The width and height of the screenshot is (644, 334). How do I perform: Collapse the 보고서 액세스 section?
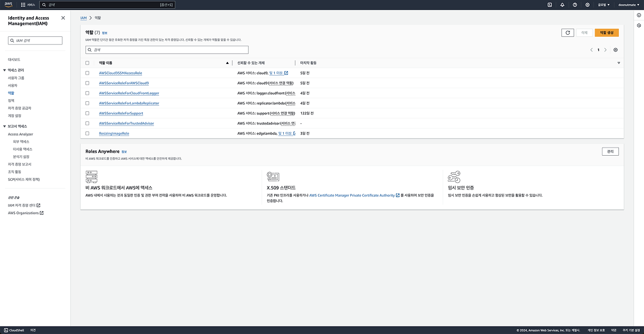tap(5, 126)
